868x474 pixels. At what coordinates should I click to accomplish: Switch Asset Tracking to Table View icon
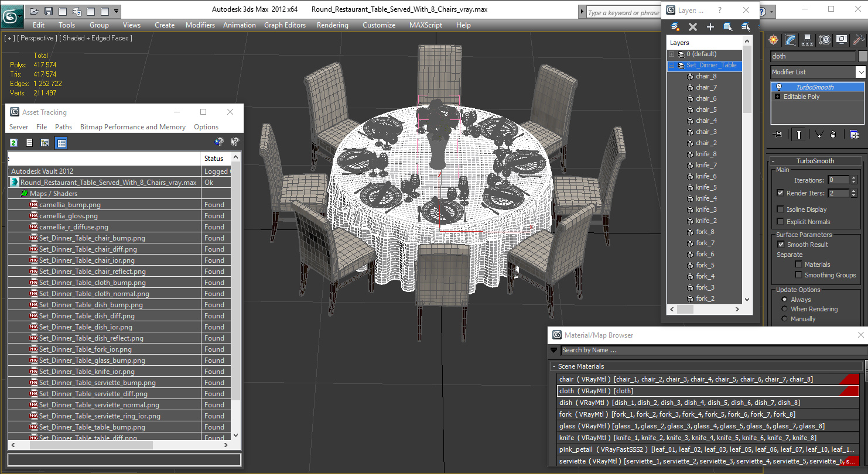pos(61,142)
